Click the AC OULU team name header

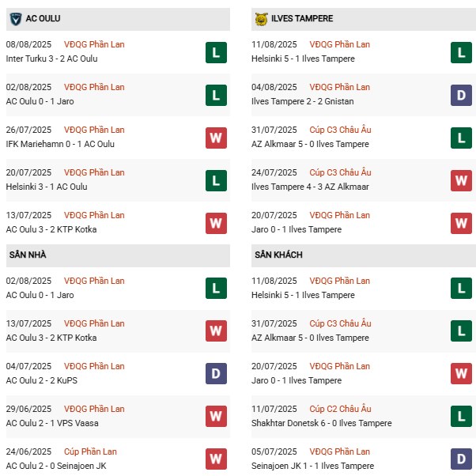click(x=42, y=18)
